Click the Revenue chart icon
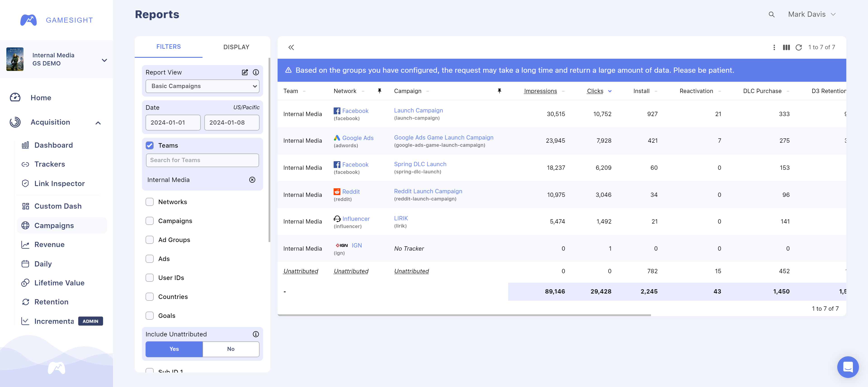This screenshot has height=387, width=868. pyautogui.click(x=25, y=245)
